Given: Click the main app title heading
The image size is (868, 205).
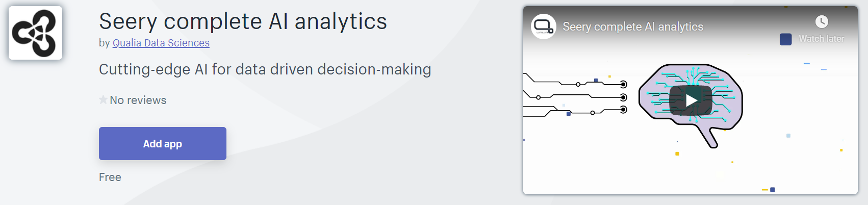Looking at the screenshot, I should 243,21.
